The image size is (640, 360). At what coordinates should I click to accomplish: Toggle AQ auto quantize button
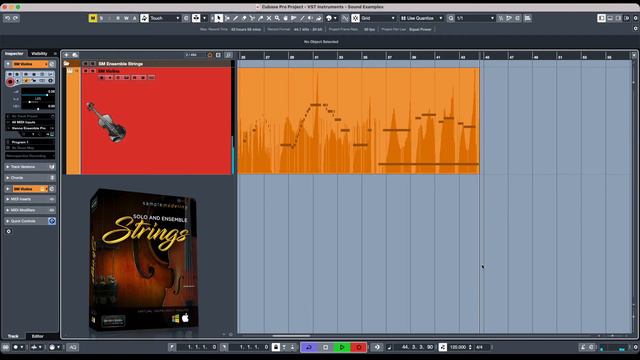73,347
